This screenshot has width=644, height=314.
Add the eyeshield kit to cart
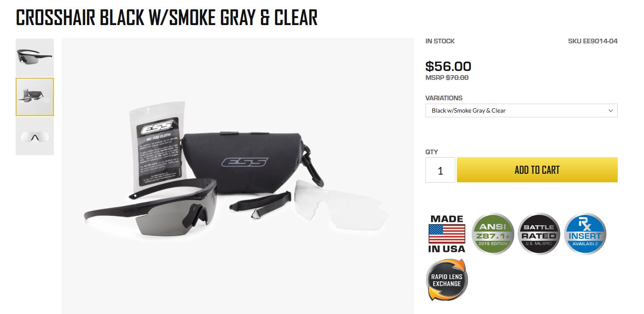(537, 170)
